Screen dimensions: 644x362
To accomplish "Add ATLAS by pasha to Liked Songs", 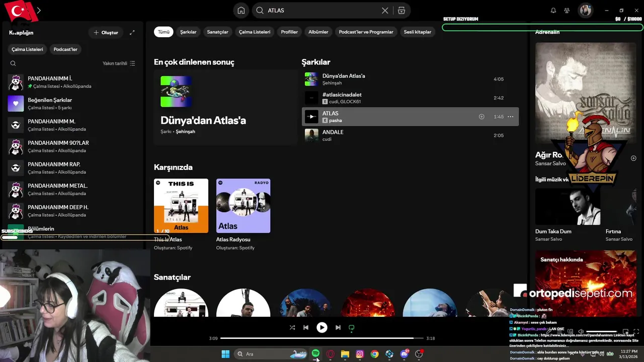I will [x=481, y=117].
